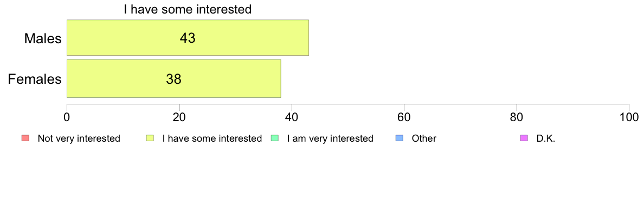Select the green I am very interested swatch

point(275,138)
